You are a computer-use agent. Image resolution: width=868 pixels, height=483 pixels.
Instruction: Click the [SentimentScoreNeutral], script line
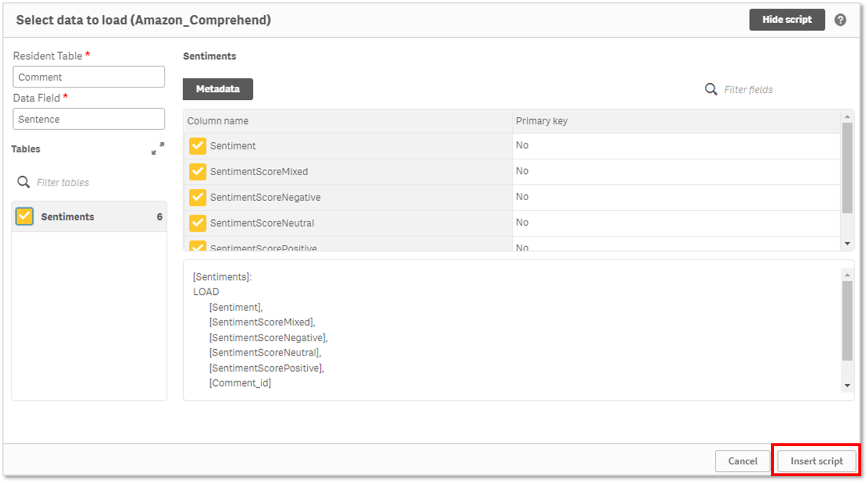[265, 353]
